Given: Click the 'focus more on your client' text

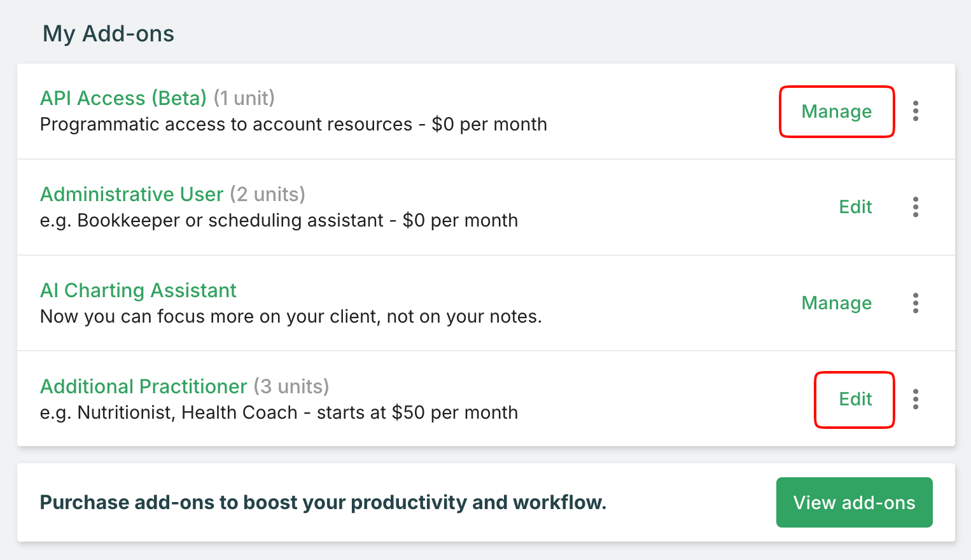Looking at the screenshot, I should (290, 316).
